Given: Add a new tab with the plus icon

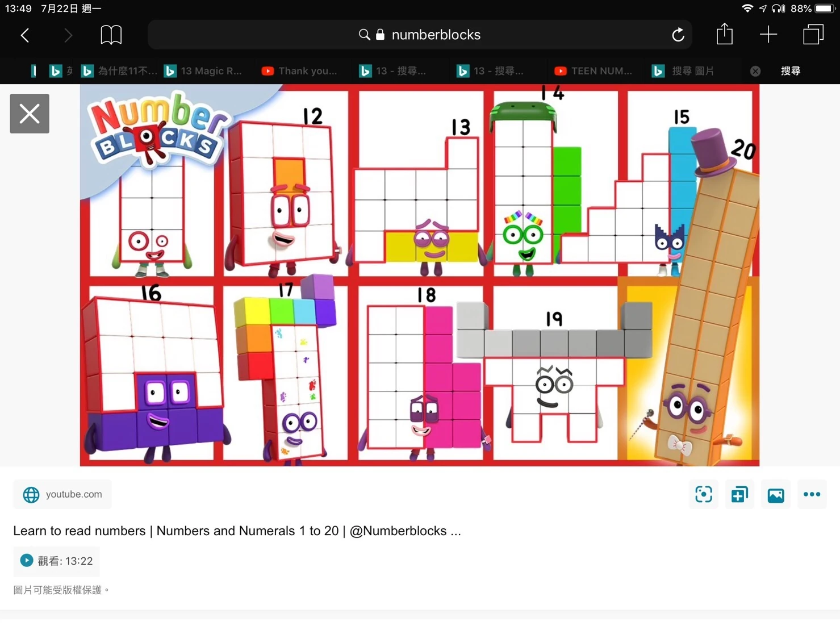Looking at the screenshot, I should tap(768, 35).
